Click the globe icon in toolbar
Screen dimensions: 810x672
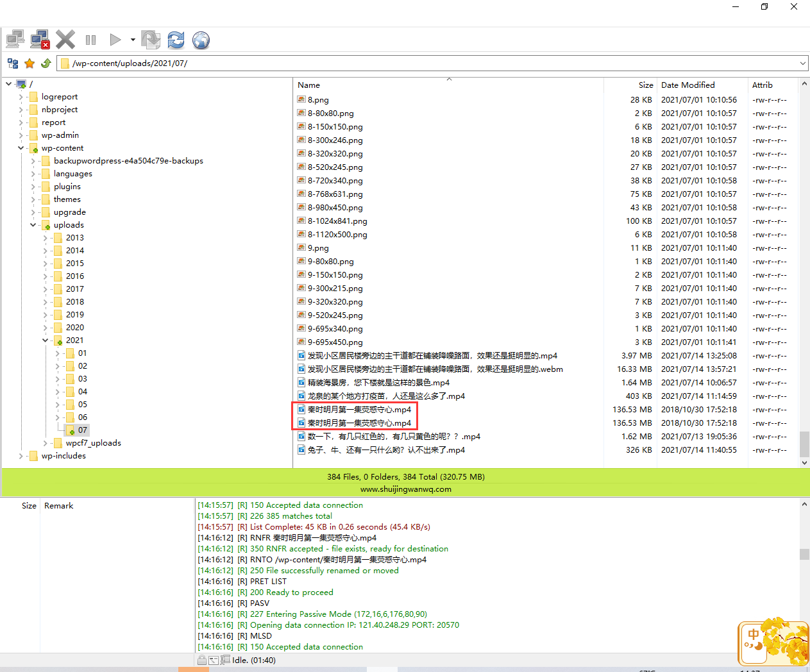[201, 40]
